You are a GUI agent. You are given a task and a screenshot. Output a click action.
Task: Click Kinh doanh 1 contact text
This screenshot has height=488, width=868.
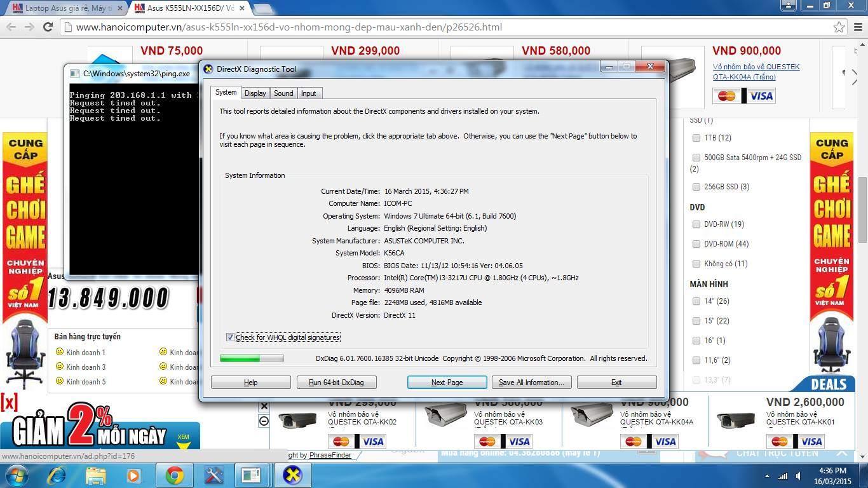(x=86, y=352)
